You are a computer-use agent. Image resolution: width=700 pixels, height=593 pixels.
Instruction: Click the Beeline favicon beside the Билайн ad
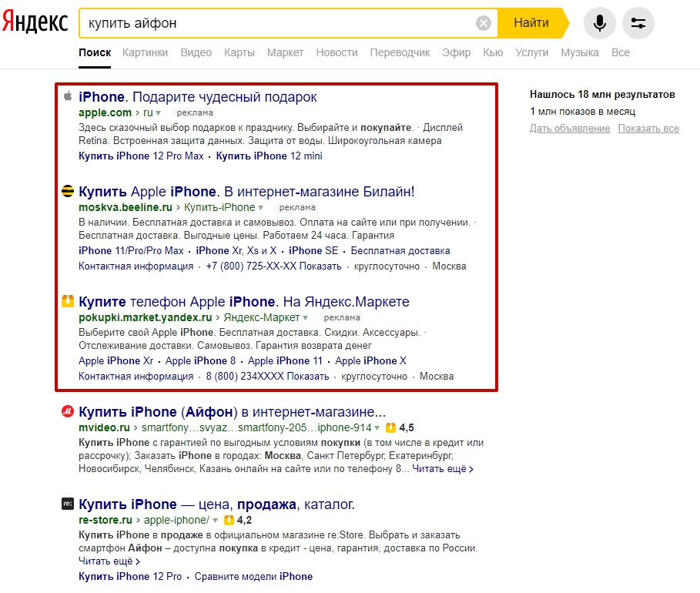(68, 191)
